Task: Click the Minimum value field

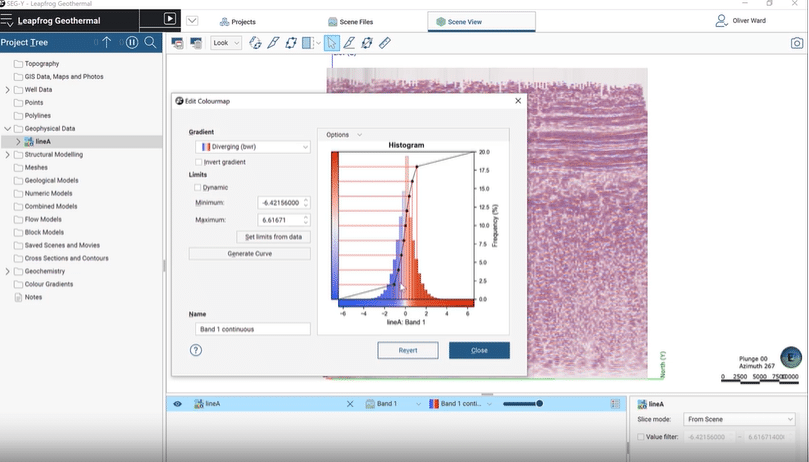Action: click(280, 203)
